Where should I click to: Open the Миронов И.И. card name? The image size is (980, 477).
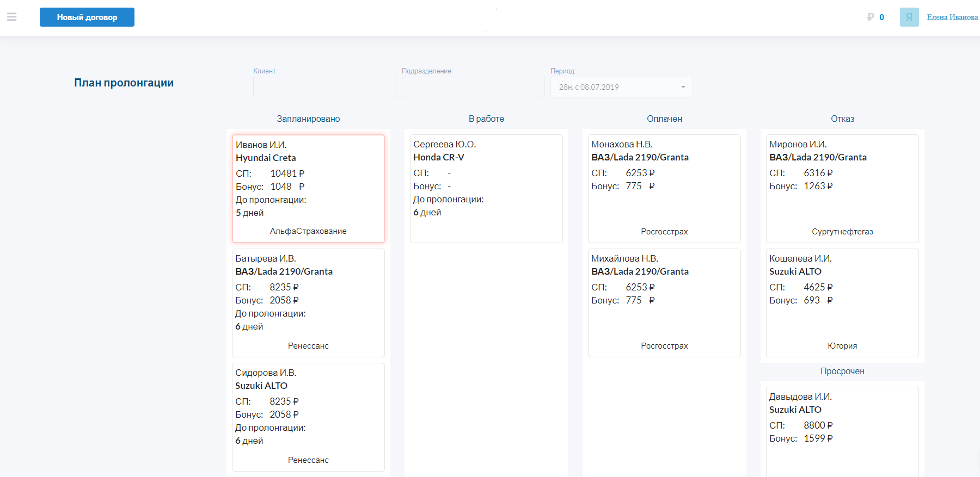798,144
